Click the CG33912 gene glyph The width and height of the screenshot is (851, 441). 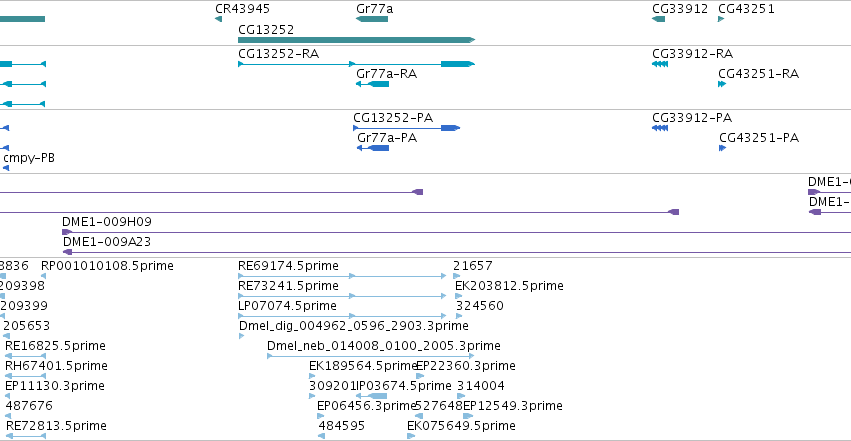658,19
